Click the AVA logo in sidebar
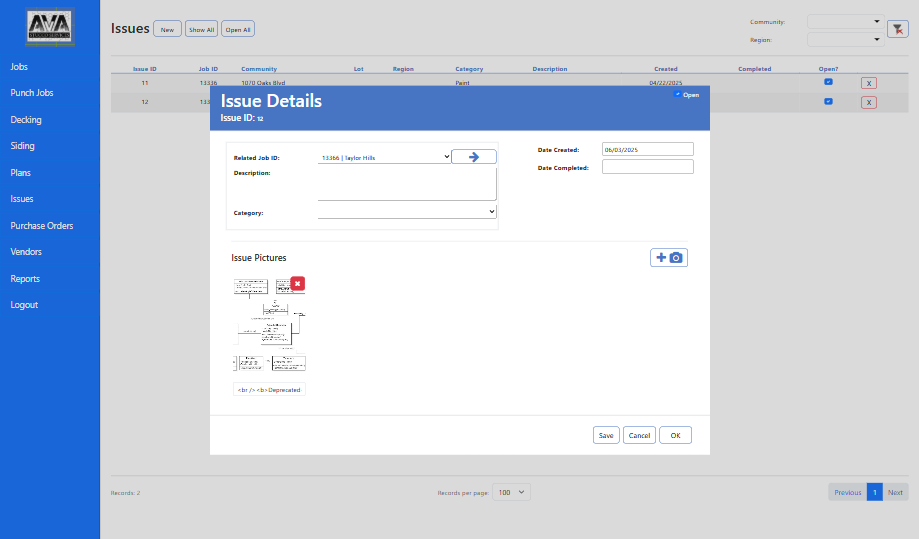919x539 pixels. [50, 28]
